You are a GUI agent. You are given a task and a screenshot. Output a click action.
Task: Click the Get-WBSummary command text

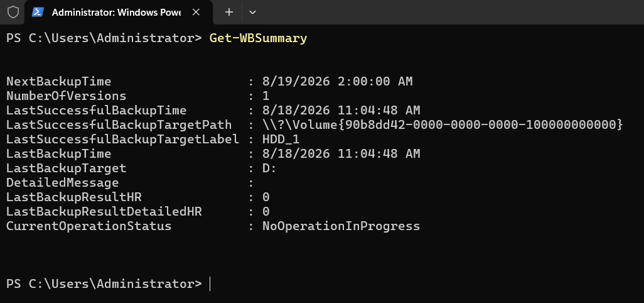click(x=259, y=38)
